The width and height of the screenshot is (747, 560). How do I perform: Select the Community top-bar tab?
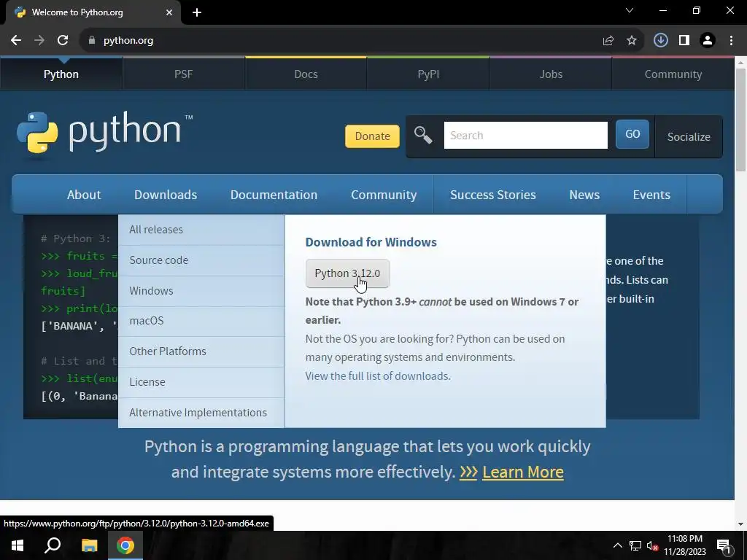[x=673, y=74]
